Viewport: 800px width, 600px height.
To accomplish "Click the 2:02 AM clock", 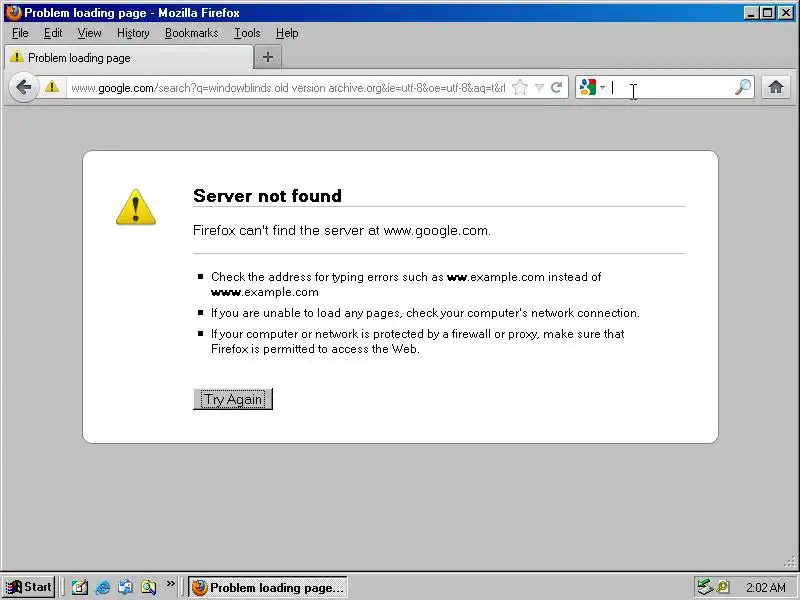I will point(765,588).
